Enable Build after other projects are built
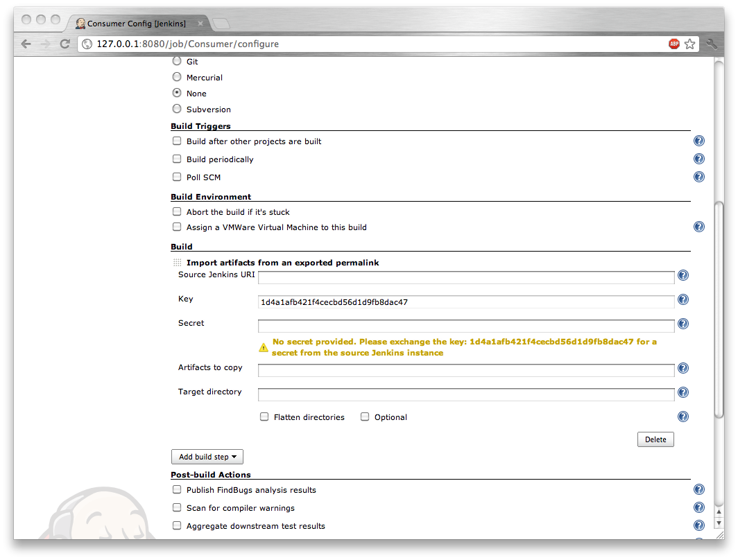The width and height of the screenshot is (738, 560). tap(176, 141)
